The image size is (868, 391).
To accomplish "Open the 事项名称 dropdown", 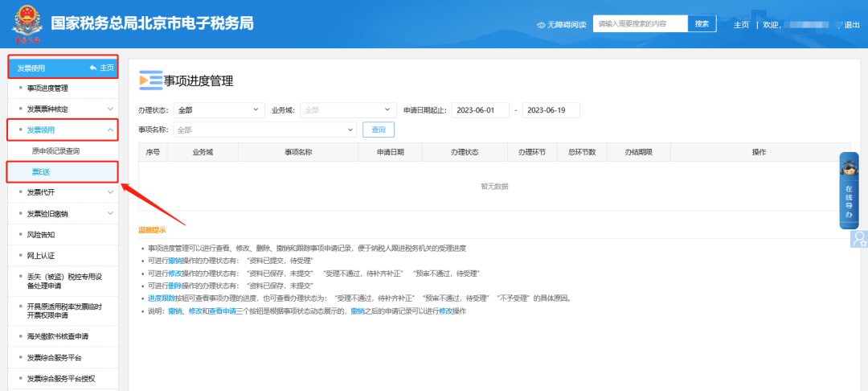I will tap(264, 130).
